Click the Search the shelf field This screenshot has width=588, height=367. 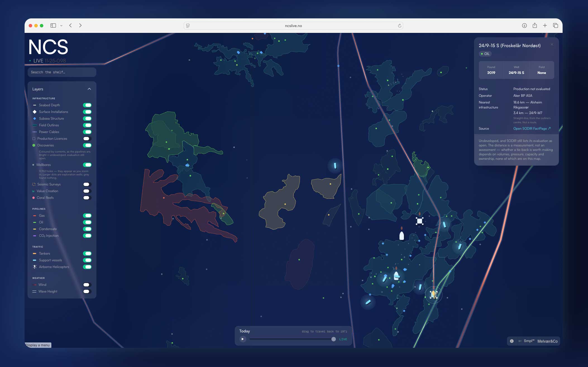point(62,72)
